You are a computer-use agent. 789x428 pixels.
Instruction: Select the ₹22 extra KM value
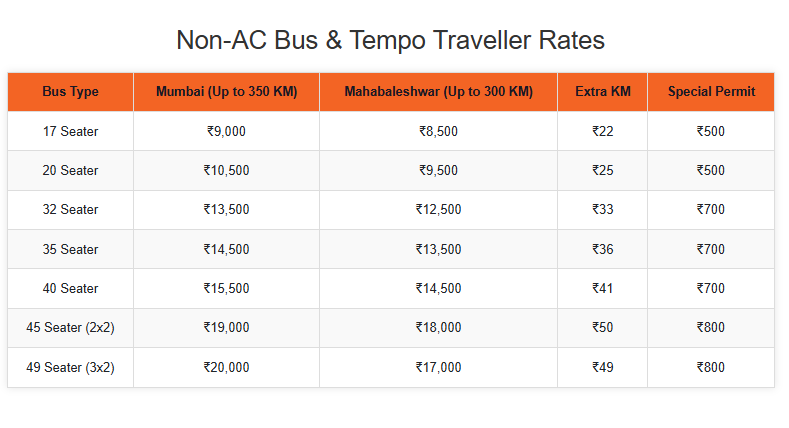pos(602,131)
